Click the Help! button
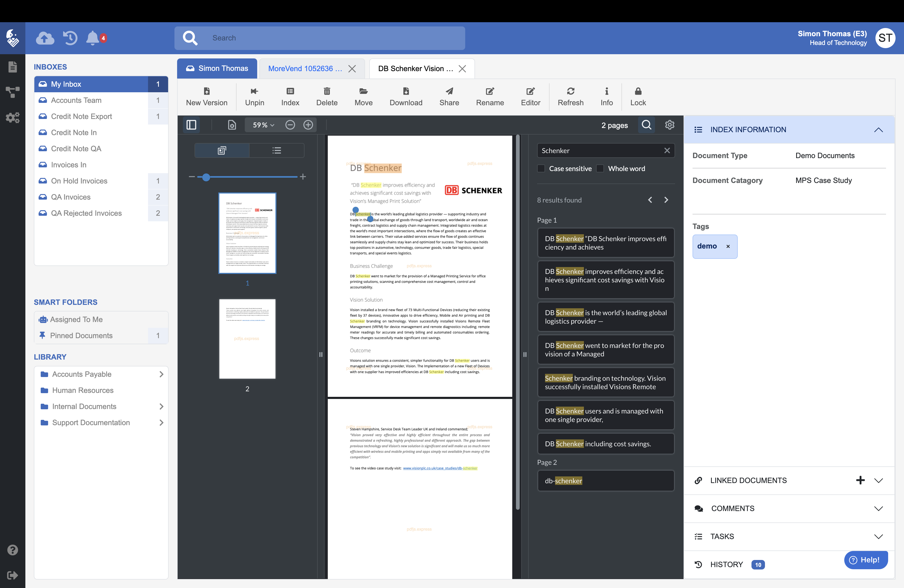The width and height of the screenshot is (904, 588). (x=866, y=560)
